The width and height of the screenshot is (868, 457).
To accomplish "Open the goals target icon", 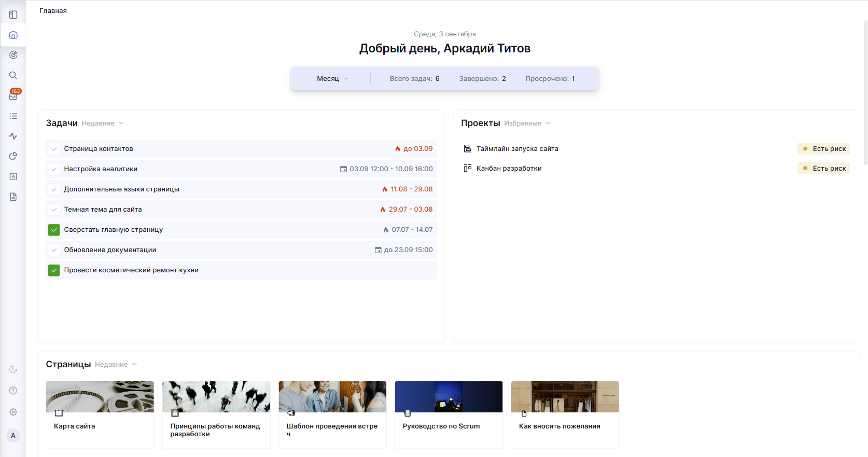I will click(13, 55).
